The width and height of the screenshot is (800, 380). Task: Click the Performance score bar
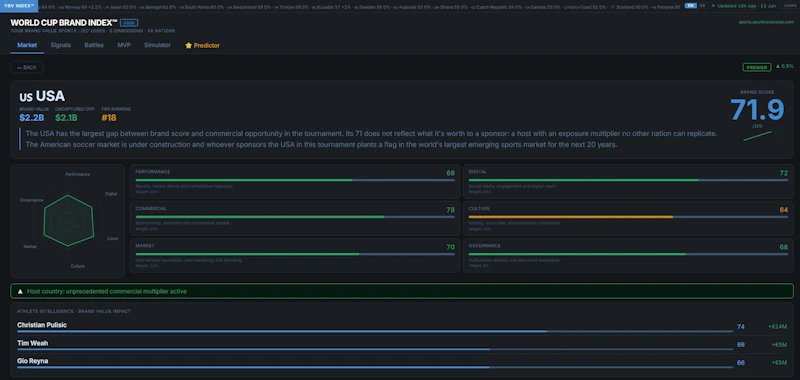[295, 180]
